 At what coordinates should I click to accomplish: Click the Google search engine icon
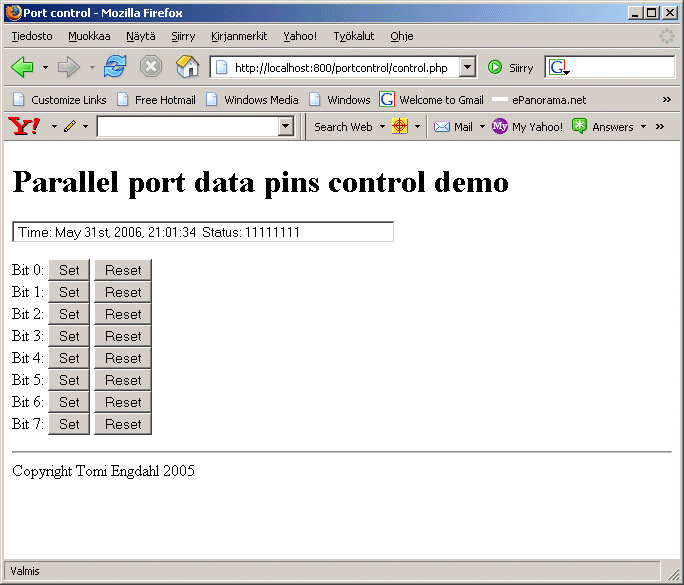(x=558, y=67)
